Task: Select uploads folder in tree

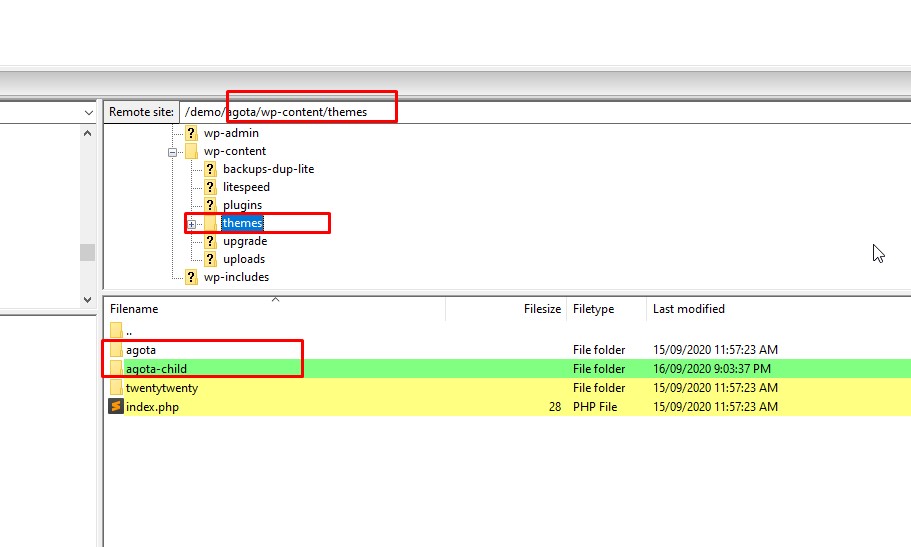Action: pyautogui.click(x=244, y=259)
